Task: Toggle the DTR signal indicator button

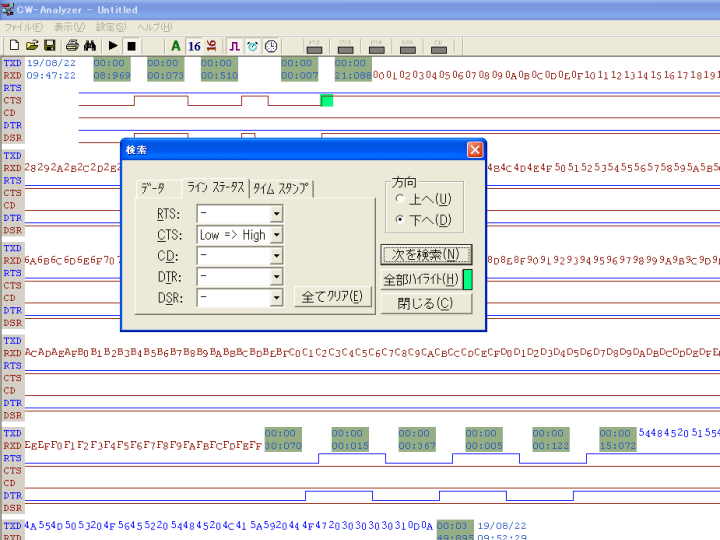Action: (x=377, y=47)
